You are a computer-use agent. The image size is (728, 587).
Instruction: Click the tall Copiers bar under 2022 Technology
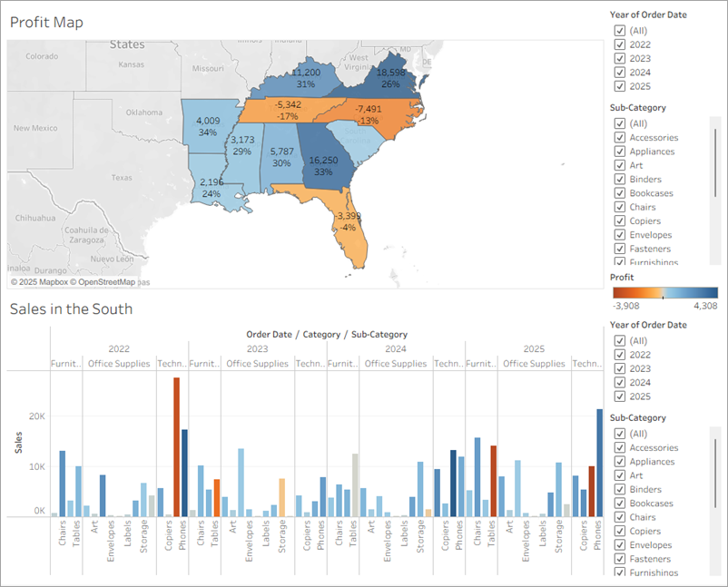176,445
